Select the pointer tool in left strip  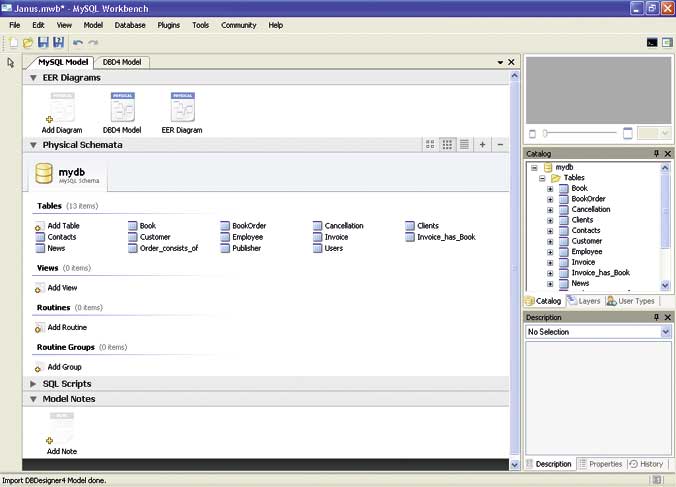[11, 63]
